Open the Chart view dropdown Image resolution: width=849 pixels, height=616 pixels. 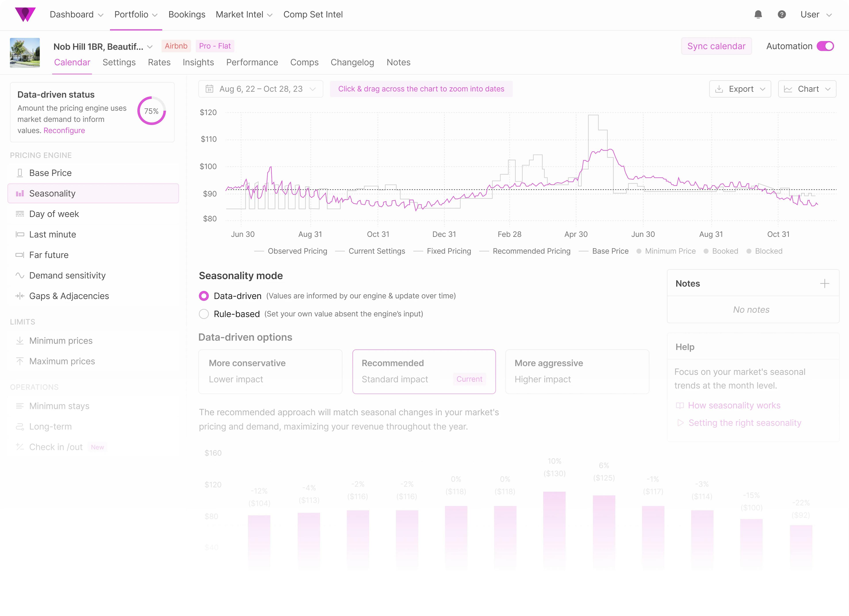tap(807, 89)
